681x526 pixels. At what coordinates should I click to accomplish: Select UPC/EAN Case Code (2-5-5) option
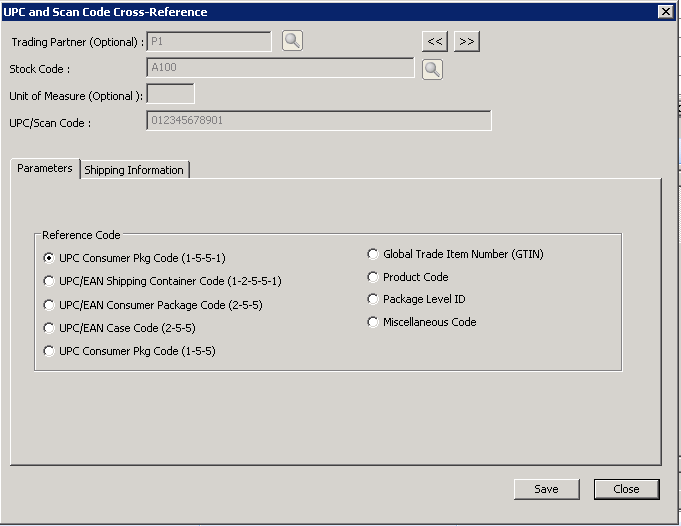49,328
